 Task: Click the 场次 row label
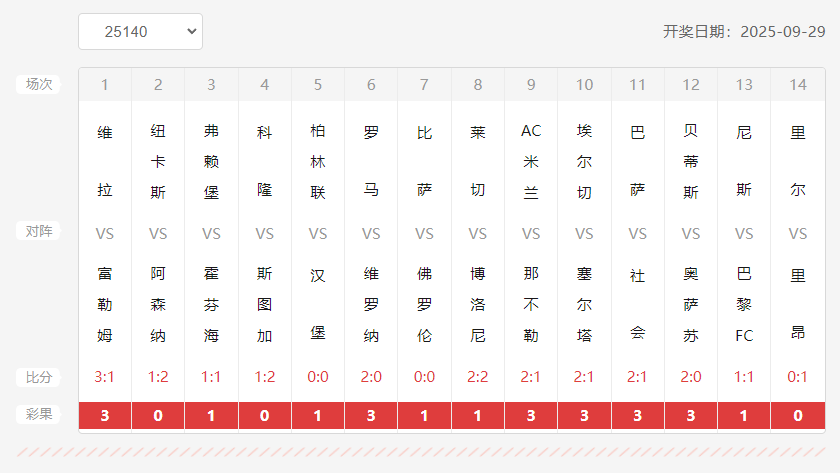[38, 85]
